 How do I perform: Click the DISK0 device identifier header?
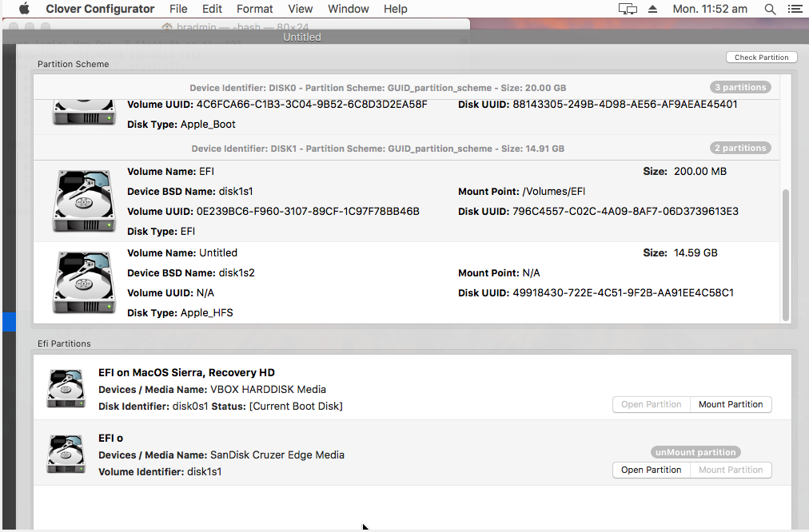coord(377,88)
